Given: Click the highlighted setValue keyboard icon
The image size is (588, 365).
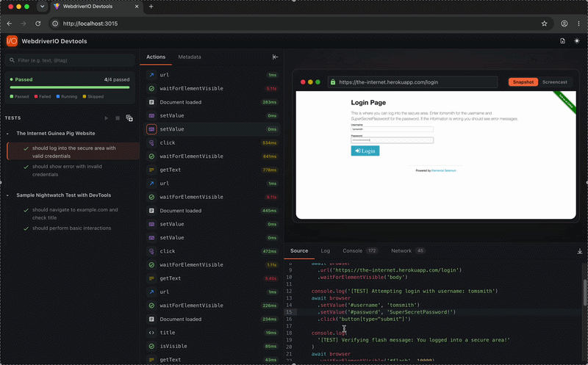Looking at the screenshot, I should coord(151,129).
